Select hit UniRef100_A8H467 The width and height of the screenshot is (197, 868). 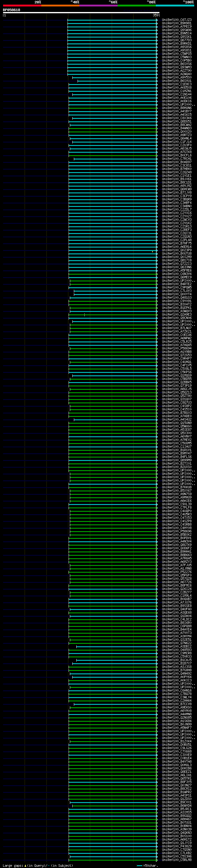click(177, 819)
